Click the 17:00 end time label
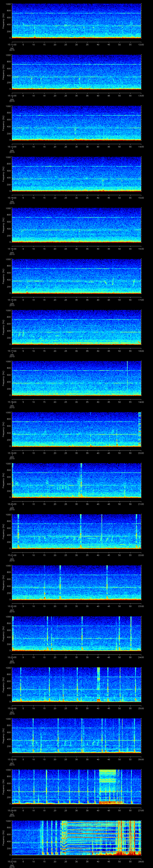Image resolution: width=153 pixels, height=868 pixels. pos(141,300)
